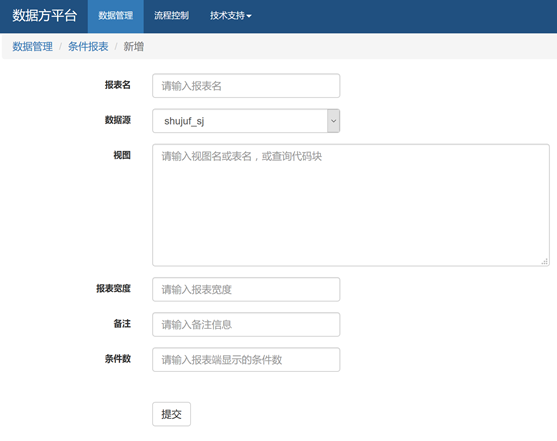Click the 新增 breadcrumb item

(x=134, y=47)
